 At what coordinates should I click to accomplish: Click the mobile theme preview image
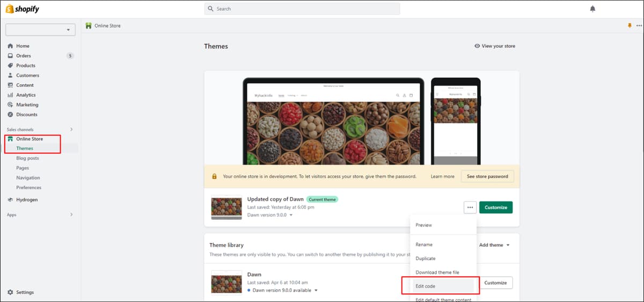coord(456,122)
